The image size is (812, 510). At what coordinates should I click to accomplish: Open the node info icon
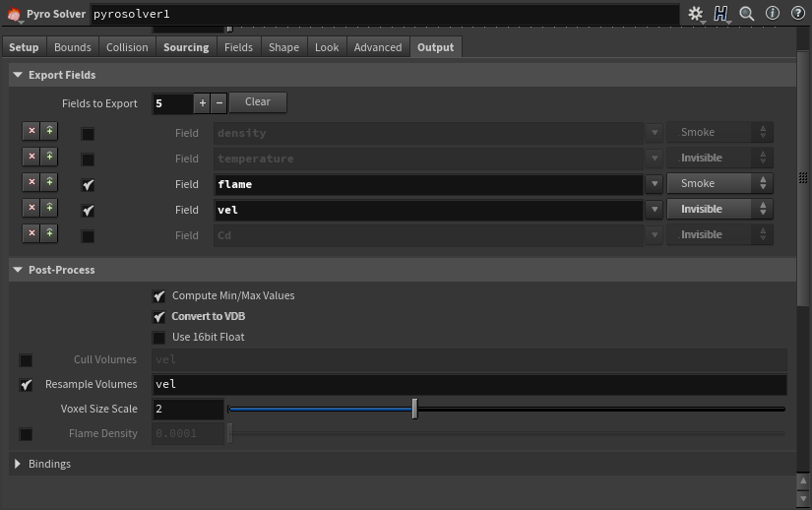click(x=772, y=14)
